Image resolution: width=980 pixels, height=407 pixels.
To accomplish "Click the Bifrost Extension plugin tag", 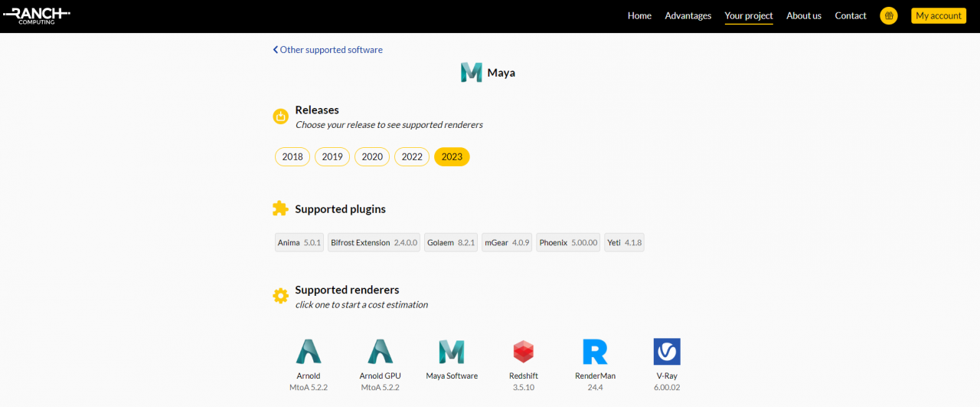I will (374, 243).
